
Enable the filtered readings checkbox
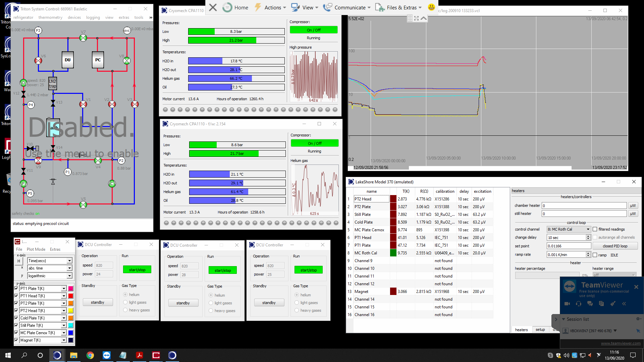point(595,229)
